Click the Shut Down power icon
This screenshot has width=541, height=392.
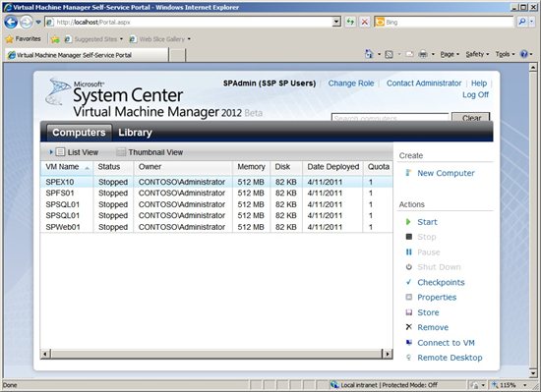pyautogui.click(x=409, y=267)
